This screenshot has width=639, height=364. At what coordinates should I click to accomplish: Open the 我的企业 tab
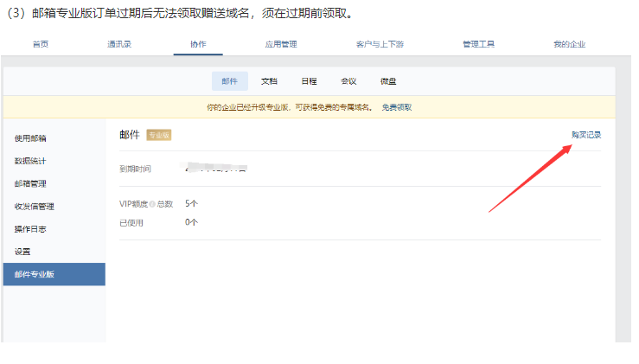coord(569,44)
